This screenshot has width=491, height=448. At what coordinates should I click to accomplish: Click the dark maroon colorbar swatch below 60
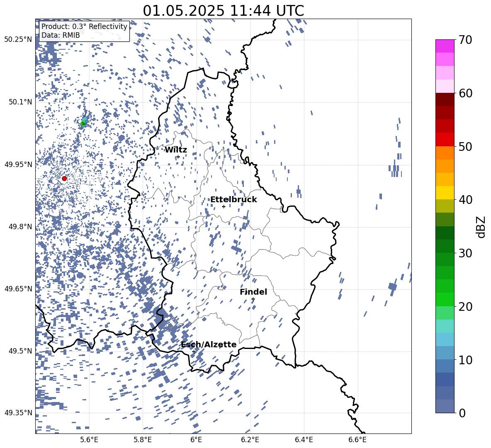(445, 99)
